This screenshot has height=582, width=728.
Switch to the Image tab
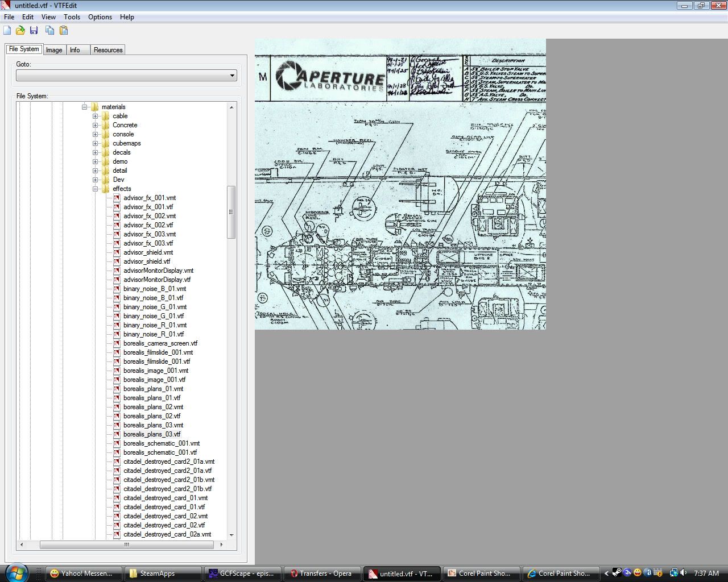click(54, 50)
